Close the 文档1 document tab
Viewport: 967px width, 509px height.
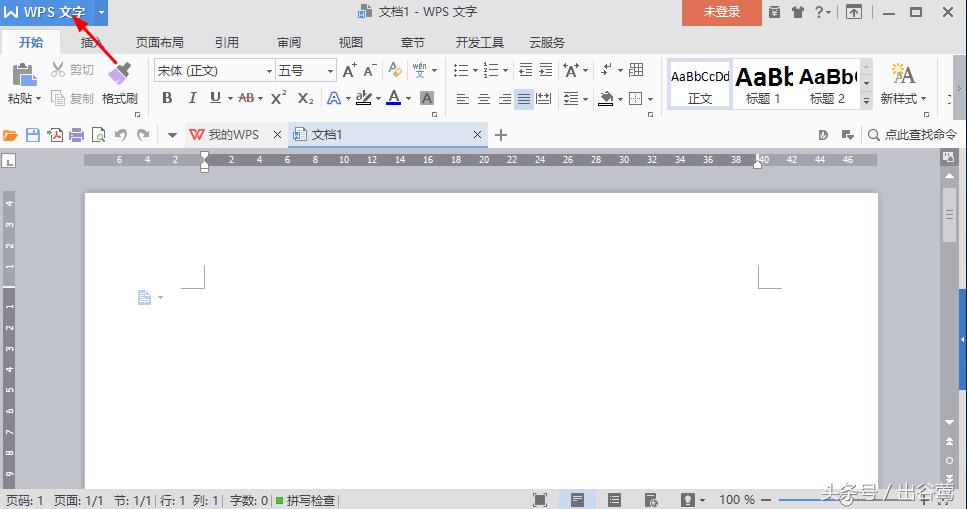click(x=477, y=134)
